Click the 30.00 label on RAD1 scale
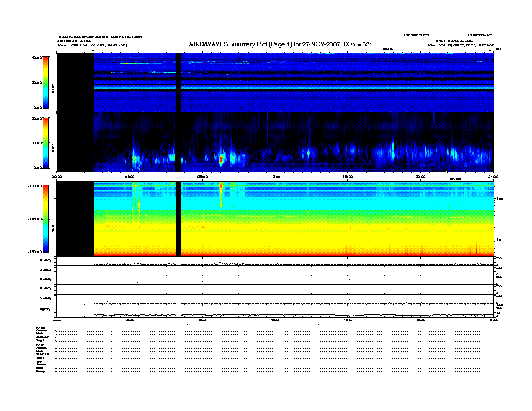Image resolution: width=532 pixels, height=411 pixels. pyautogui.click(x=36, y=143)
